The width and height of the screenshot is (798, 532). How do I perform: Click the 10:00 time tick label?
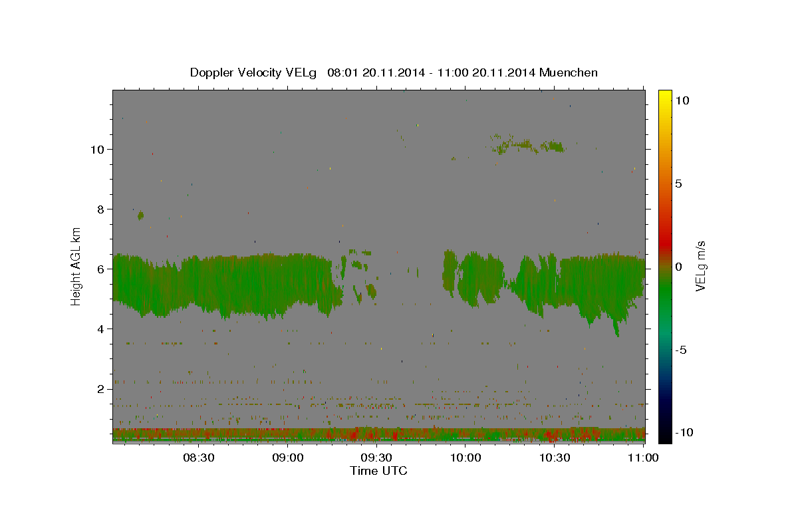click(x=465, y=458)
